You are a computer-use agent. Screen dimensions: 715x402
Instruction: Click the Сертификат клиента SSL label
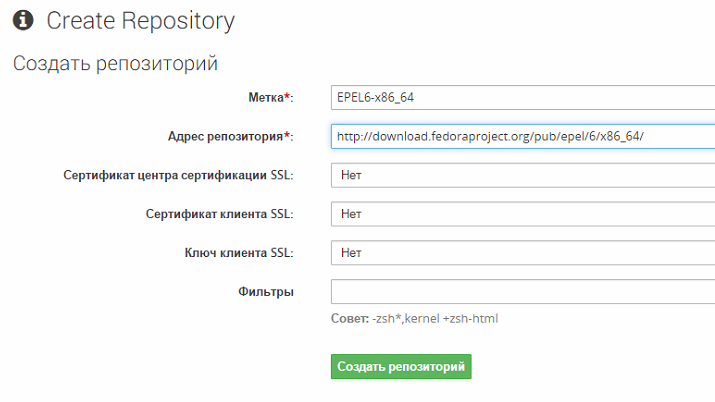219,214
